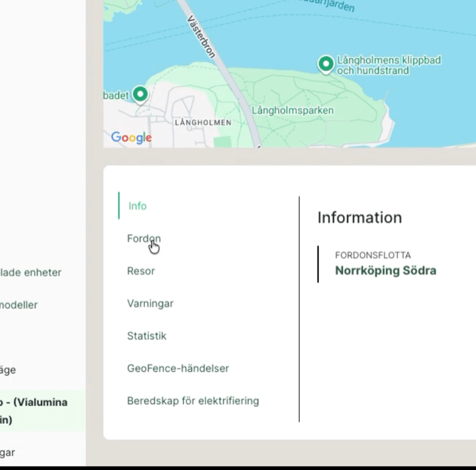
Task: Click the Långholmens klippbad map pin
Action: pyautogui.click(x=325, y=65)
